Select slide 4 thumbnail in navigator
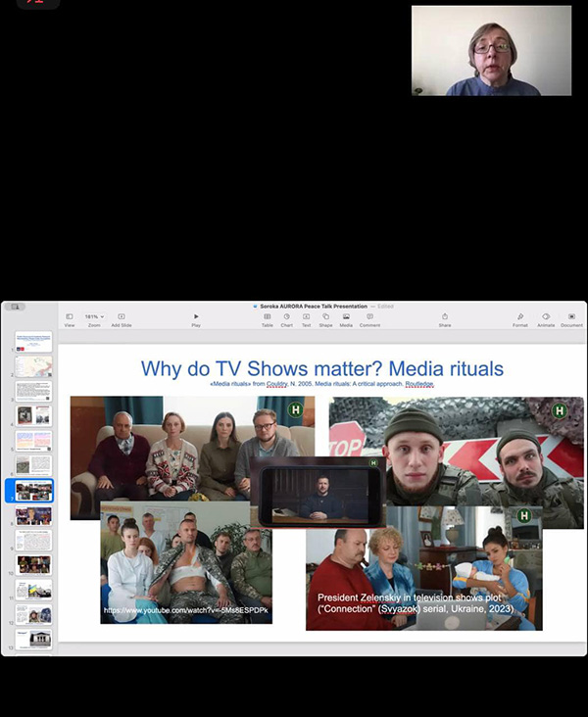 (x=34, y=416)
